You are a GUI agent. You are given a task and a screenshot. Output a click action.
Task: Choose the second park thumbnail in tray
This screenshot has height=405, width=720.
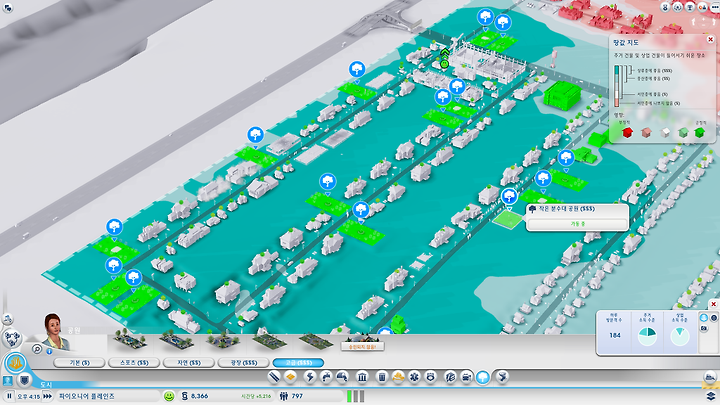click(177, 340)
